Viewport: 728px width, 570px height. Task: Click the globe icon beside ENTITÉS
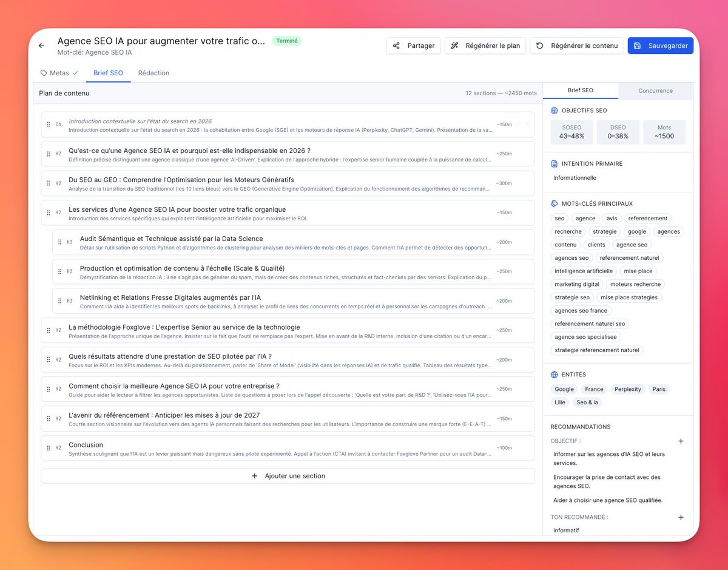(554, 375)
